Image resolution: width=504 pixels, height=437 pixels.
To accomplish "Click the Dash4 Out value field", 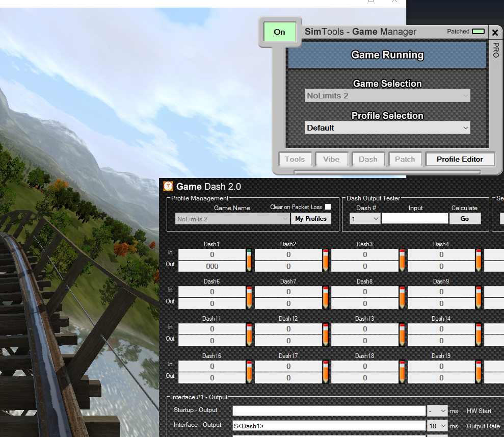I will click(441, 266).
